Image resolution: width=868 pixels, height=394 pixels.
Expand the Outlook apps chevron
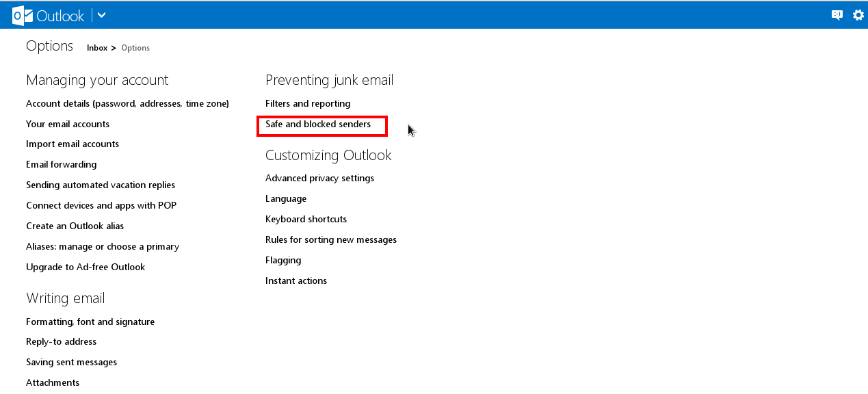point(100,14)
